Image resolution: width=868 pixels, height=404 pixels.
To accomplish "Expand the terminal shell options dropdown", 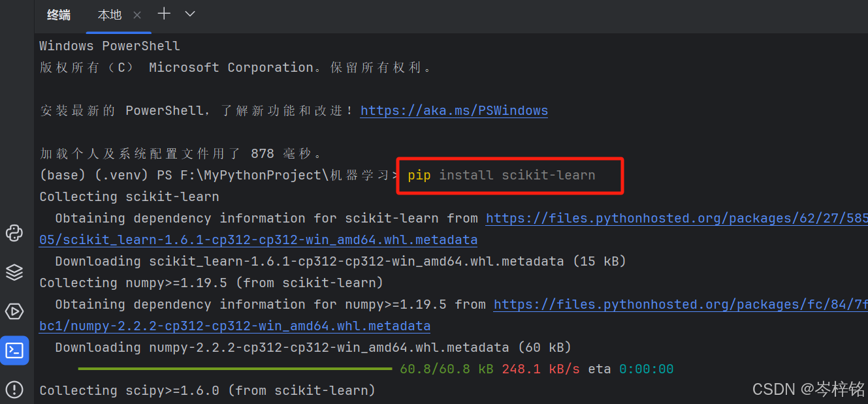I will tap(190, 14).
